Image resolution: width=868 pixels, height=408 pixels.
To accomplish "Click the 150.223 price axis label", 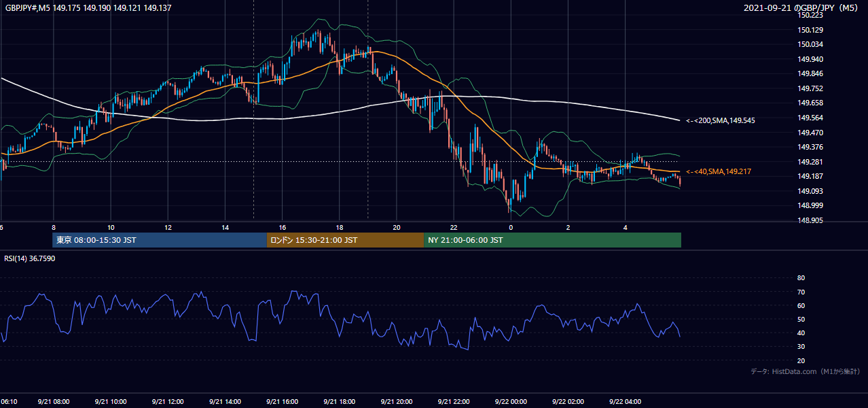I will [810, 15].
